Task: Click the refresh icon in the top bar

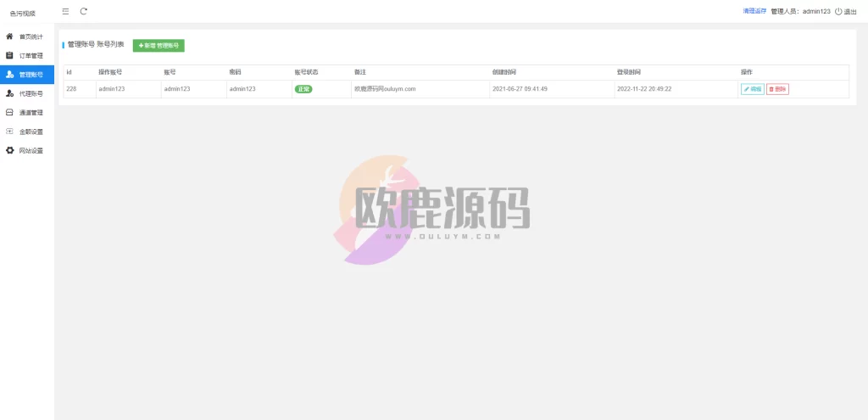Action: (x=84, y=11)
